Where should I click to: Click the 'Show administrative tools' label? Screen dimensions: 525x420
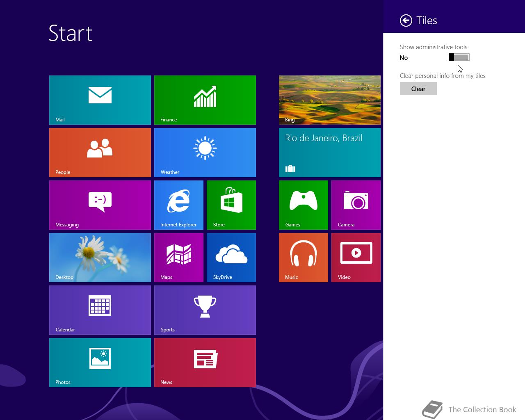(434, 47)
